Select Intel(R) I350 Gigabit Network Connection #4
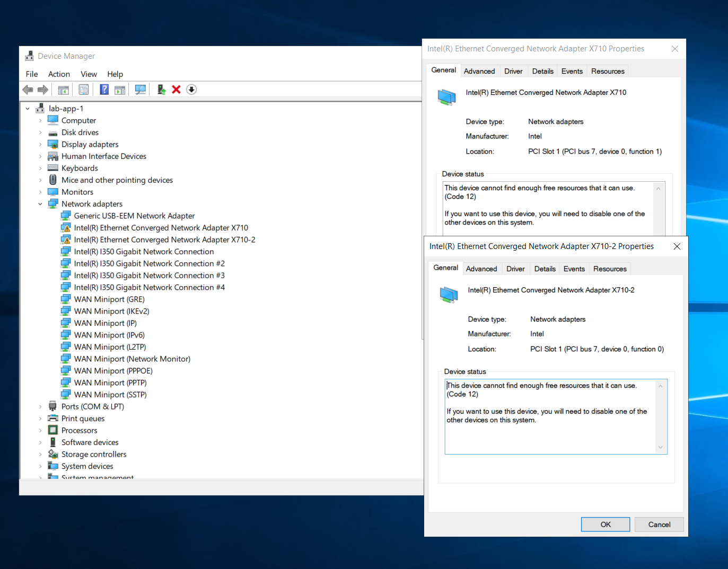Image resolution: width=728 pixels, height=569 pixels. (150, 287)
